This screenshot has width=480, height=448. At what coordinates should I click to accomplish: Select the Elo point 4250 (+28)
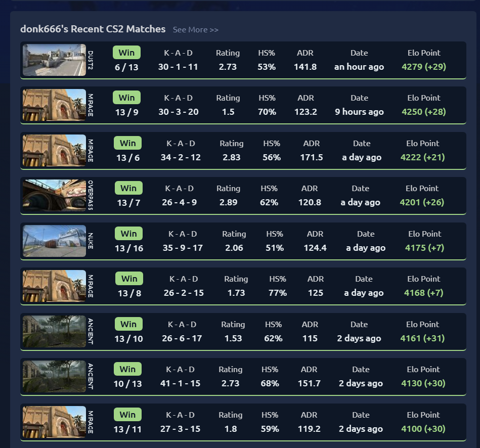click(x=424, y=112)
